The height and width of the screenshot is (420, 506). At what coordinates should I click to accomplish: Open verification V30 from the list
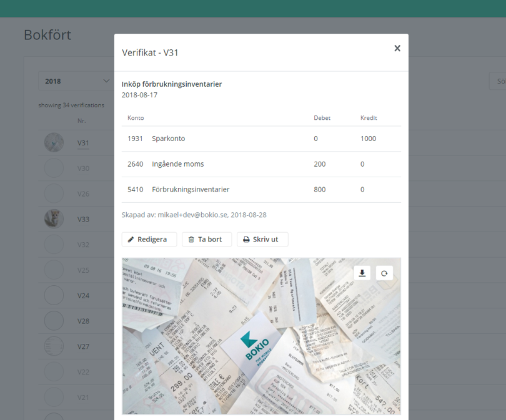pos(83,168)
